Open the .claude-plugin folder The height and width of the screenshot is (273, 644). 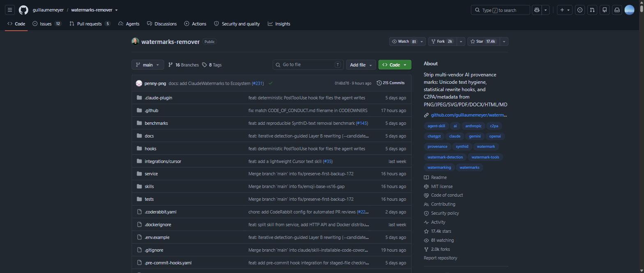coord(159,98)
